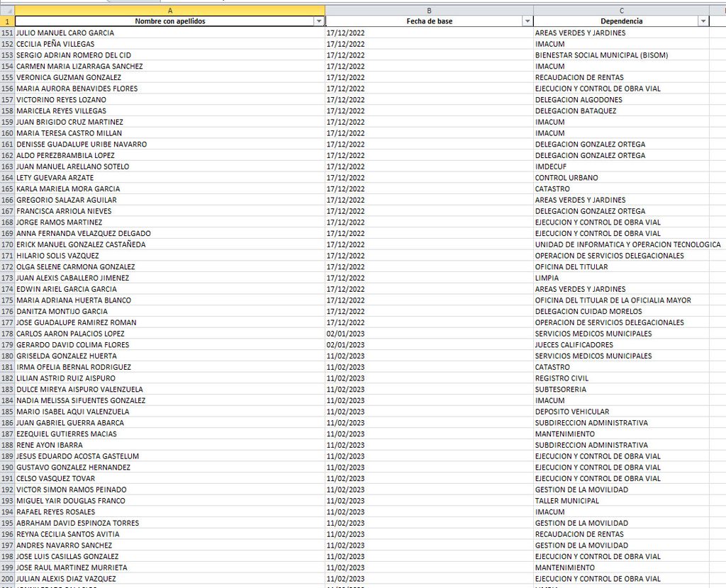This screenshot has width=726, height=588.
Task: Select column B by its header
Action: point(429,10)
